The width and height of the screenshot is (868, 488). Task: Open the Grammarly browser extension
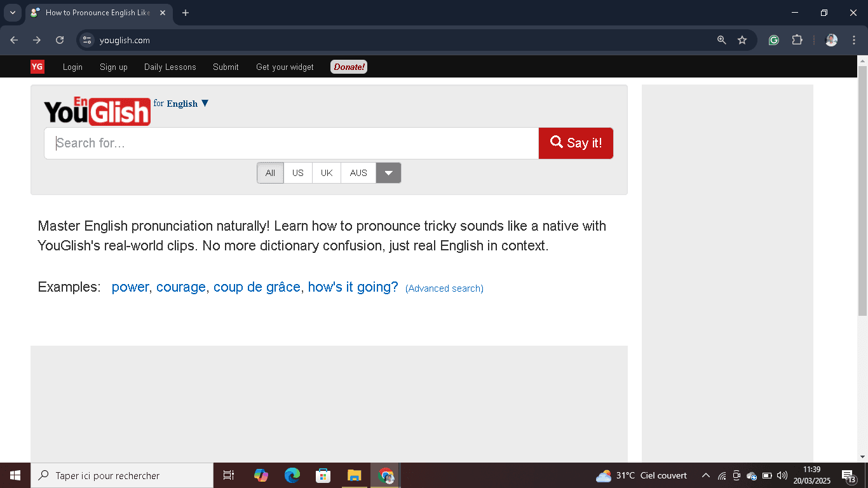(773, 39)
